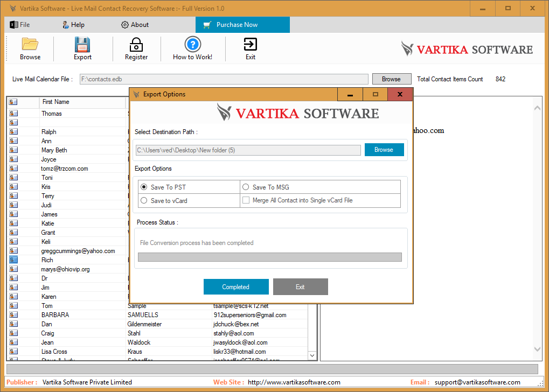Click the blue Browse button for destination path
The image size is (549, 392).
pos(384,150)
